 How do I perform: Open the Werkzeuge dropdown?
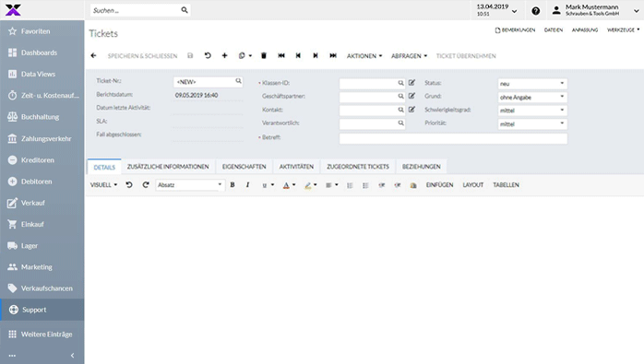(624, 30)
